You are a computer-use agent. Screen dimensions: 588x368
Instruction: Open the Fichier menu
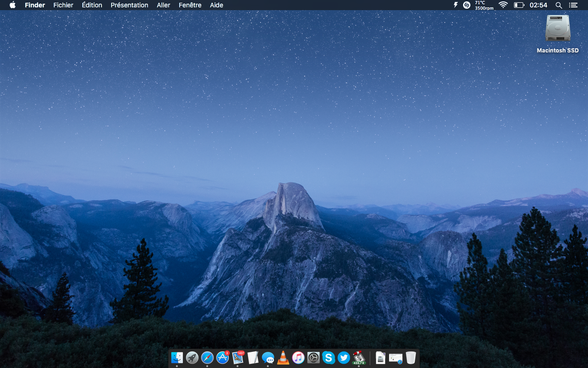tap(63, 5)
